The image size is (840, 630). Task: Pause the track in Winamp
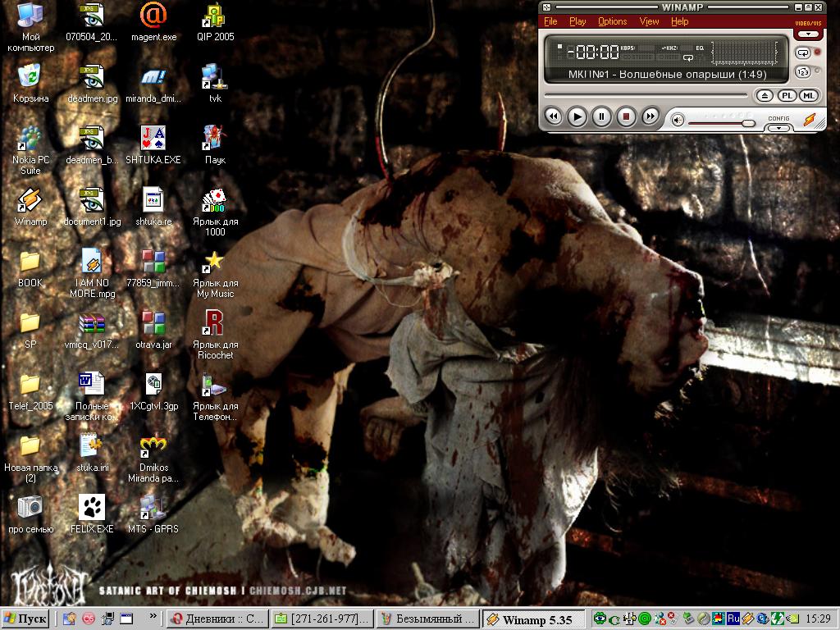[601, 116]
